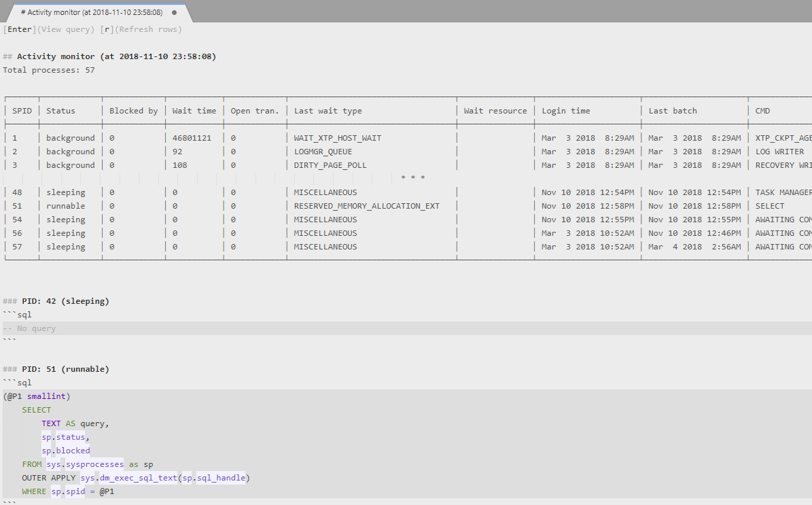Click the (@P1 smallint) line
Viewport: 812px width, 505px height.
tap(37, 396)
